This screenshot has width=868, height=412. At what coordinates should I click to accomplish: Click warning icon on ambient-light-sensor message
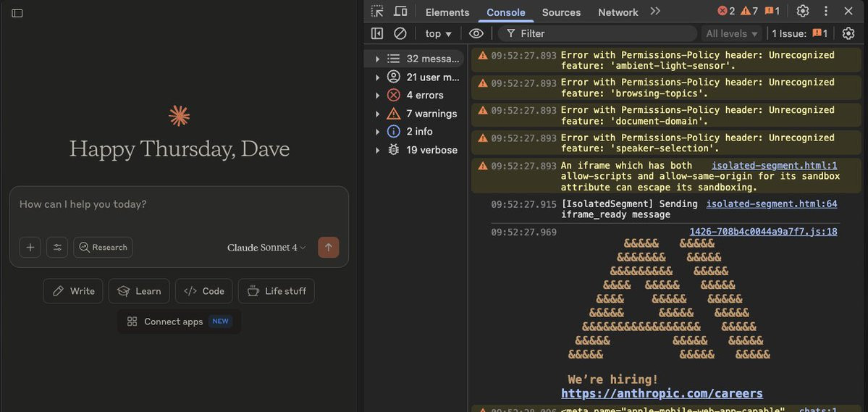tap(483, 55)
